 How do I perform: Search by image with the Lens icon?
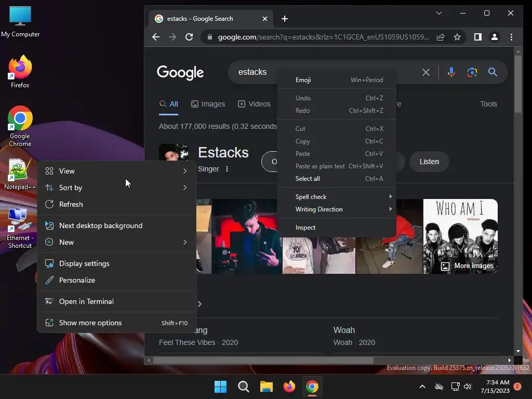click(472, 72)
